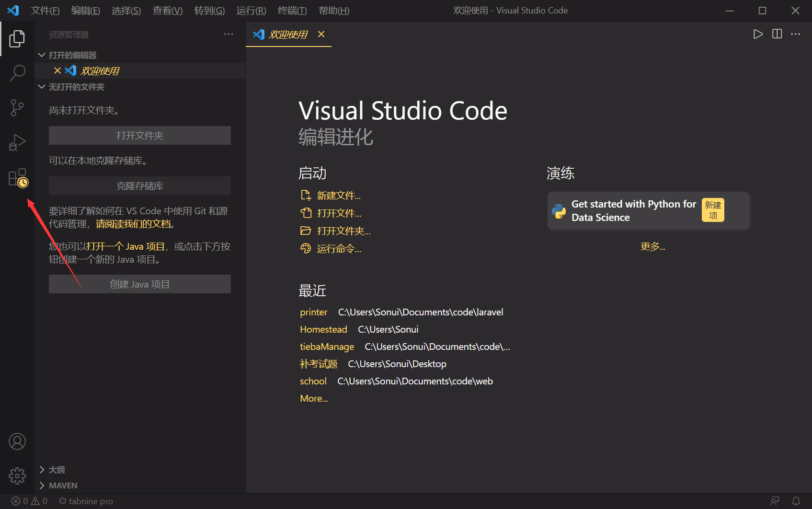Open the Manage gear icon
The height and width of the screenshot is (509, 812).
[x=17, y=476]
